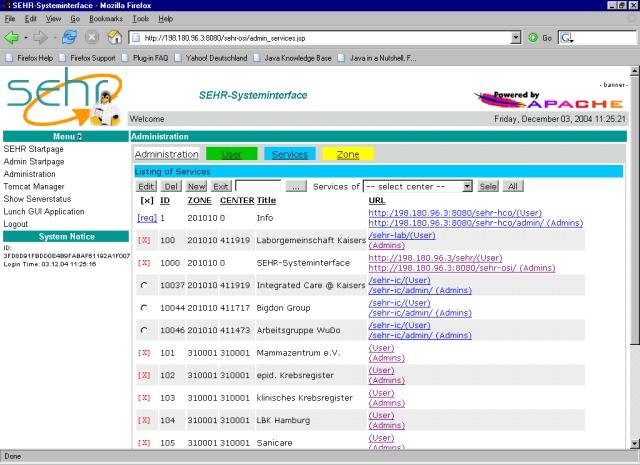Screen dimensions: 640x465
Task: Click the Forward arrow button
Action: pos(40,38)
